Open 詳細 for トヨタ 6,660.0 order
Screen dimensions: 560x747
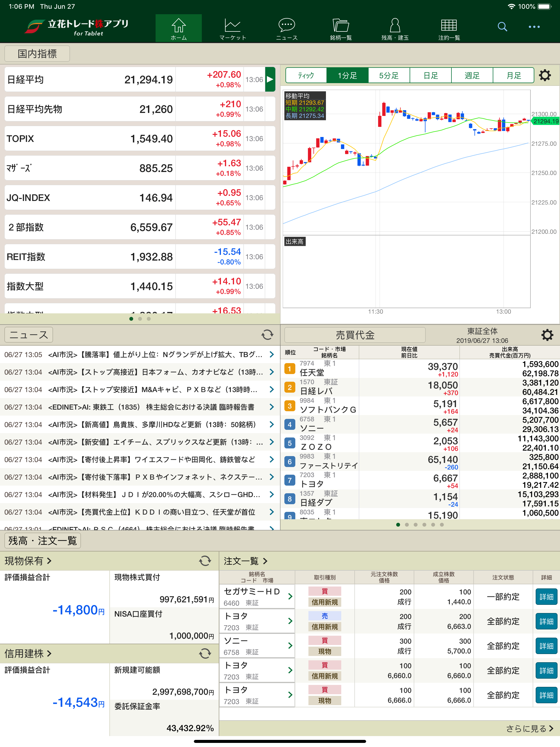(546, 671)
